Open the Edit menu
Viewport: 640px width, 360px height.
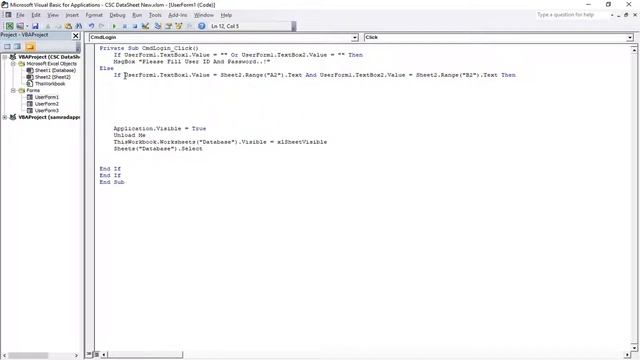36,15
